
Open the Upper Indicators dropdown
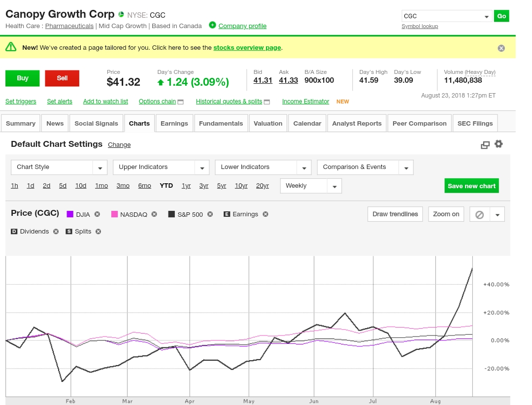tap(161, 168)
